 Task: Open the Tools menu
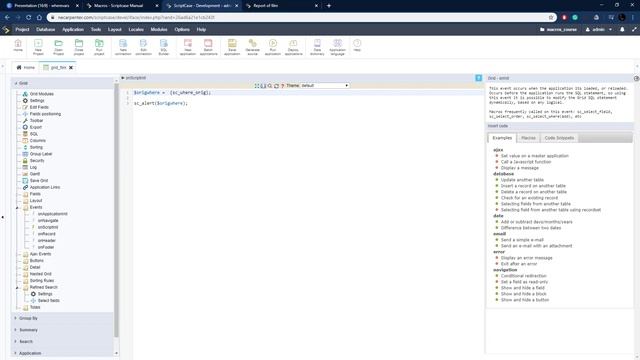96,29
